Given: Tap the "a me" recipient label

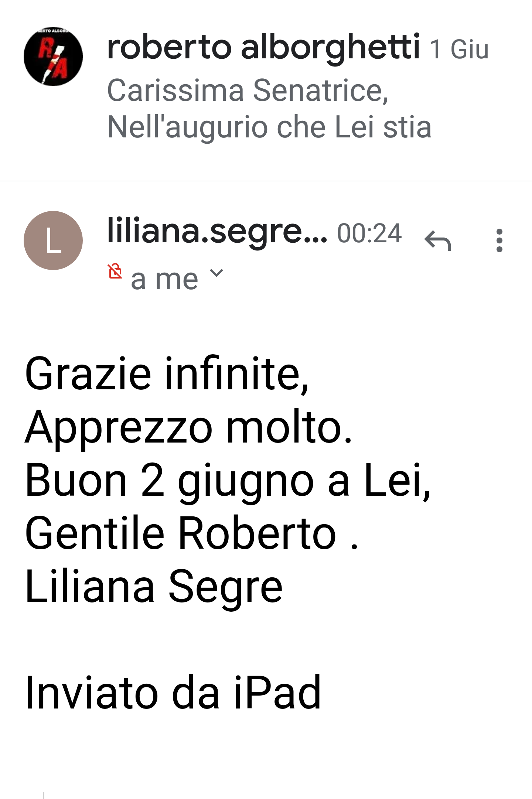Looking at the screenshot, I should [x=164, y=279].
